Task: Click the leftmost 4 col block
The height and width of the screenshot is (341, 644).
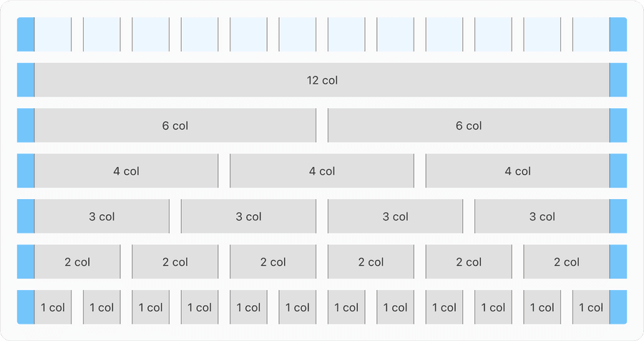Action: click(126, 171)
